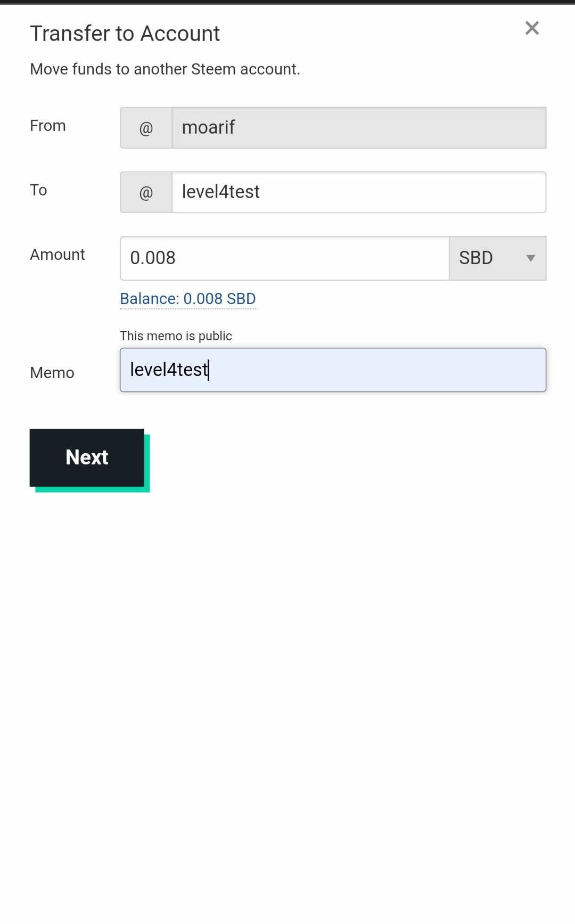
Task: Click the Memo label
Action: tap(52, 373)
